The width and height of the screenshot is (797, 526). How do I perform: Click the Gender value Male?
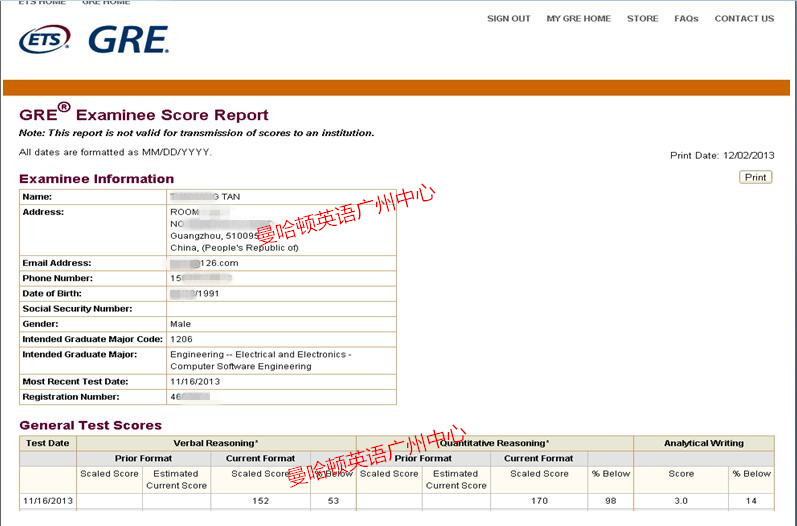181,324
